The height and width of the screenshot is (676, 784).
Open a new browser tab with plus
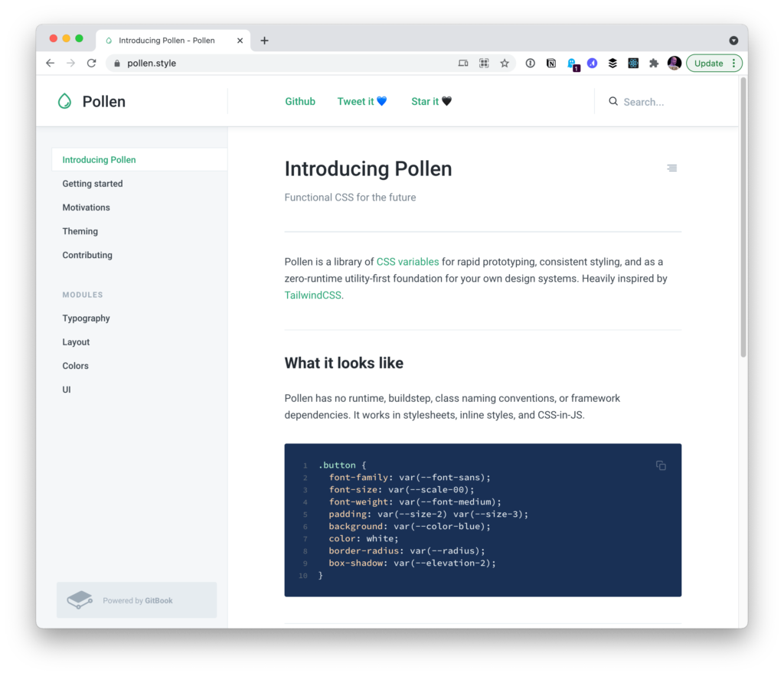[x=264, y=41]
